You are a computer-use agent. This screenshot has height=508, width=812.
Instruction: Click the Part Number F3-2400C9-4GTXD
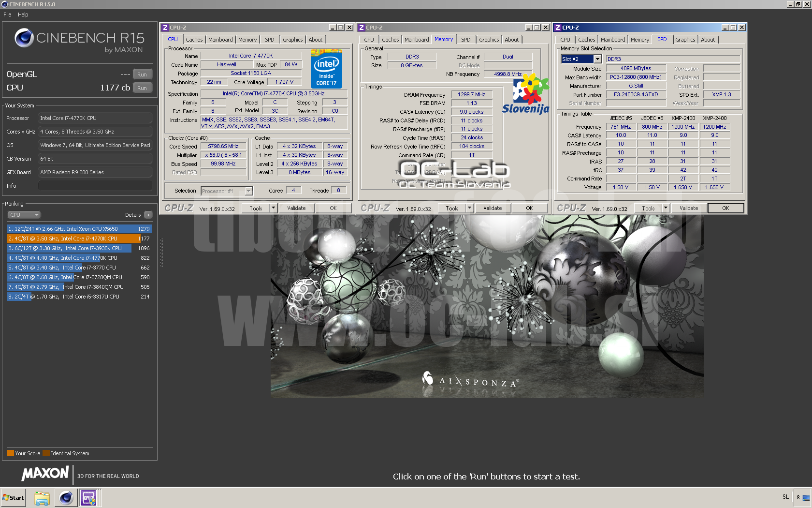pos(636,94)
